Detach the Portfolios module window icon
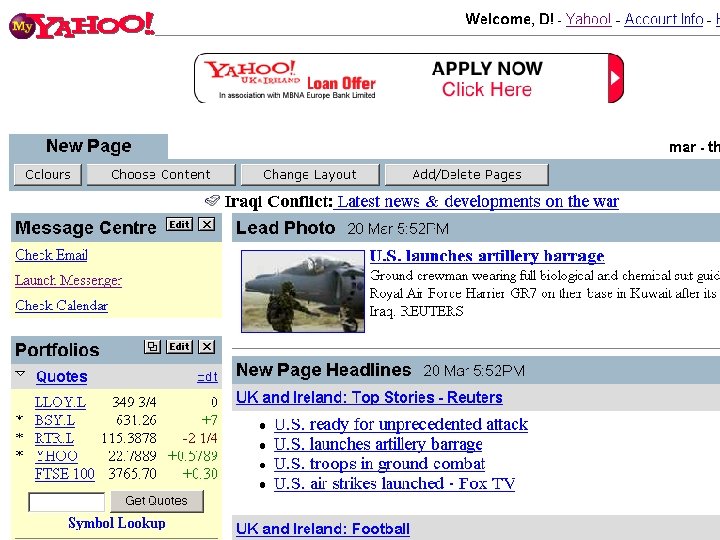Viewport: 720px width, 540px height. (x=152, y=347)
